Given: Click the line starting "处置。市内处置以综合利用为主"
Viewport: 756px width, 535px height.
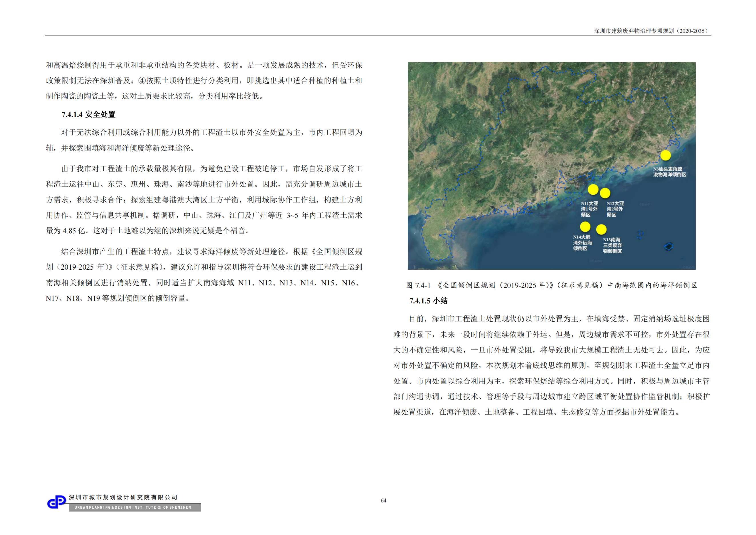Looking at the screenshot, I should tap(551, 381).
